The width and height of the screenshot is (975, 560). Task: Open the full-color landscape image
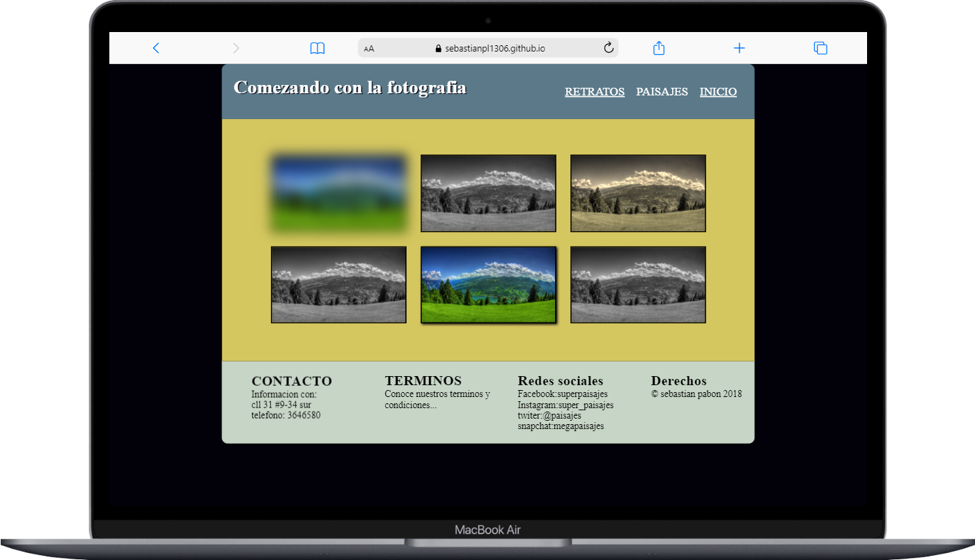pyautogui.click(x=488, y=285)
